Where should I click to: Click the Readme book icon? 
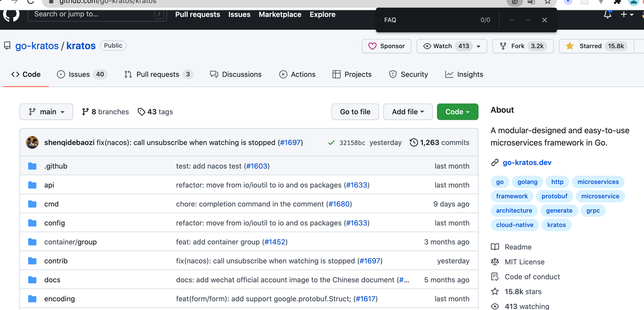click(495, 247)
